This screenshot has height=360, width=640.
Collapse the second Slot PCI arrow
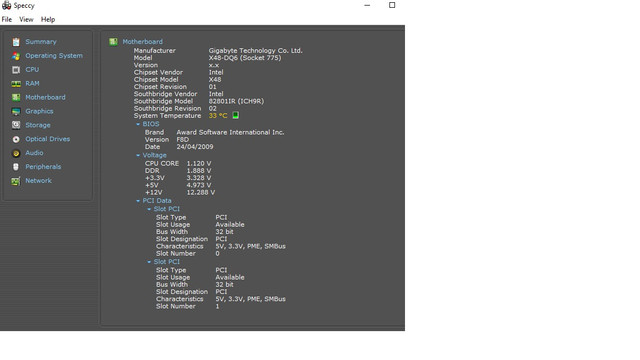click(149, 262)
